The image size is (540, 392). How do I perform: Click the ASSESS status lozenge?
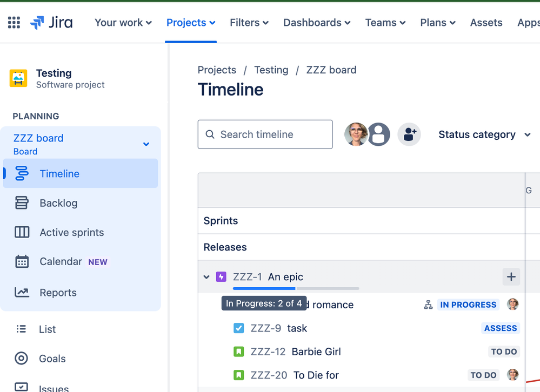[x=501, y=328]
